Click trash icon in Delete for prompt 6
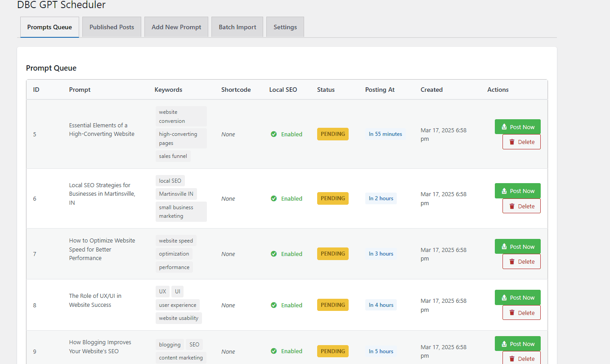 point(511,206)
